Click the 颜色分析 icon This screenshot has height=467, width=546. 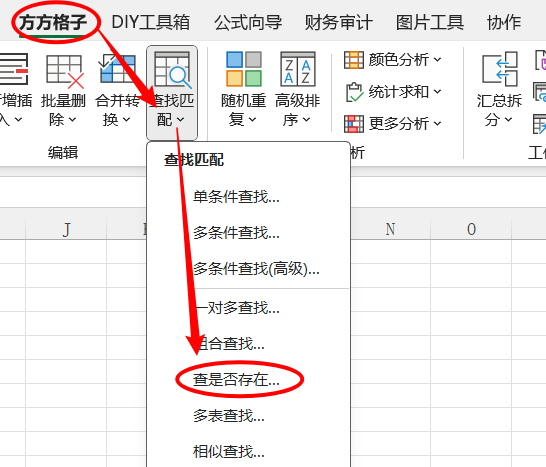point(354,60)
